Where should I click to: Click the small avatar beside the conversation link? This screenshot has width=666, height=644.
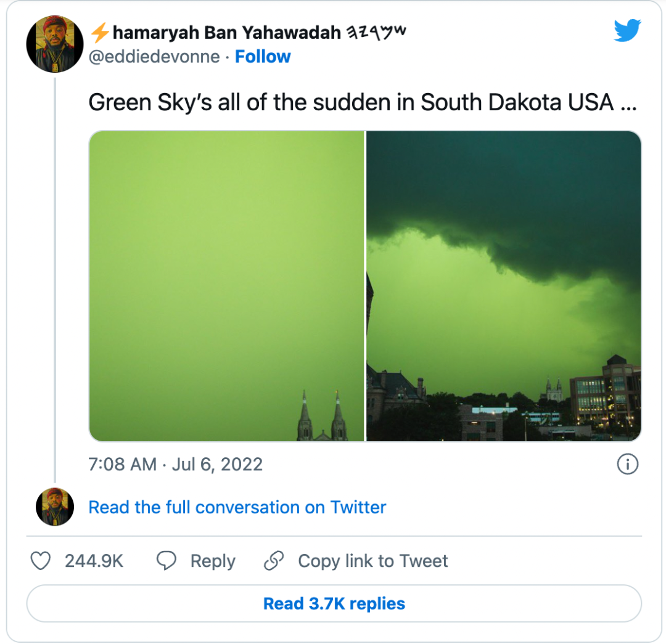pyautogui.click(x=55, y=507)
